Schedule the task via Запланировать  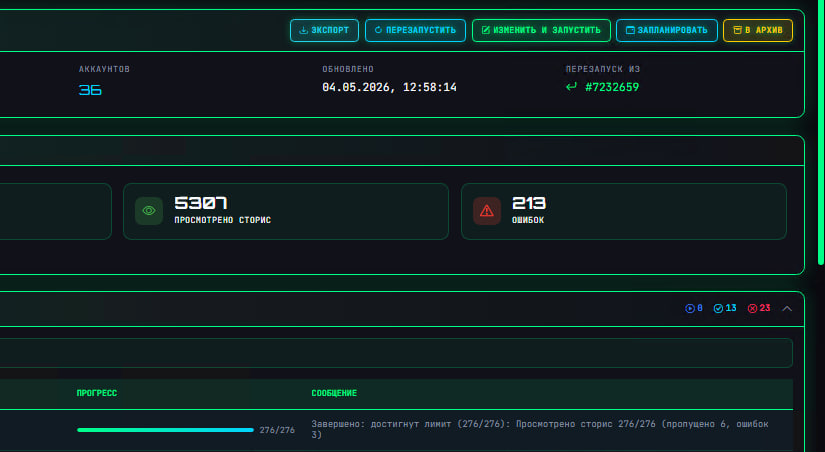coord(667,31)
